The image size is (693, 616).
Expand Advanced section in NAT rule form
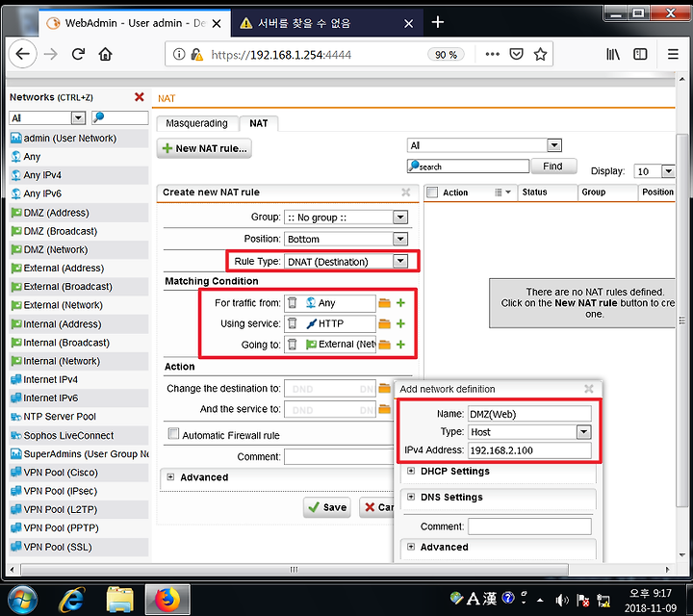(170, 476)
